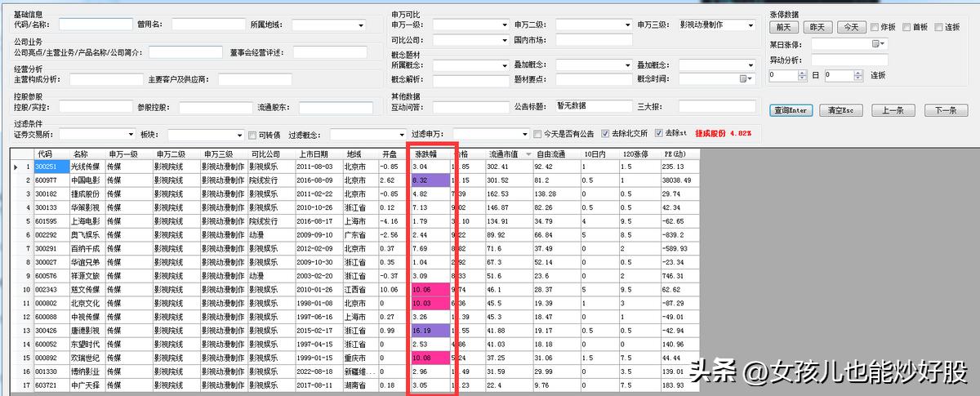
Task: Select the 捷成股份 name cell
Action: (87, 194)
